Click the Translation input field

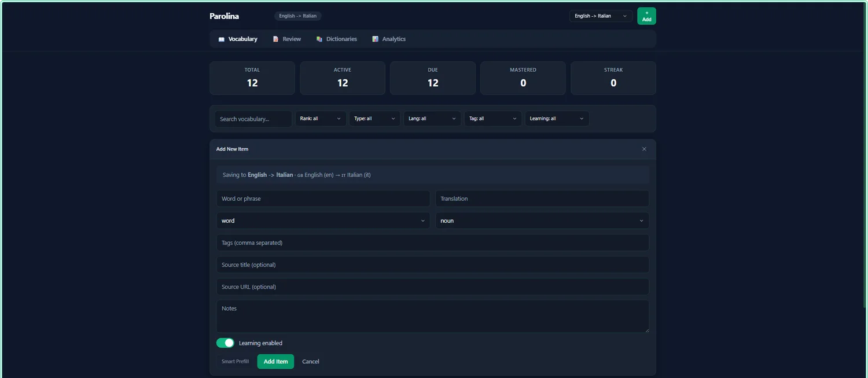coord(542,199)
